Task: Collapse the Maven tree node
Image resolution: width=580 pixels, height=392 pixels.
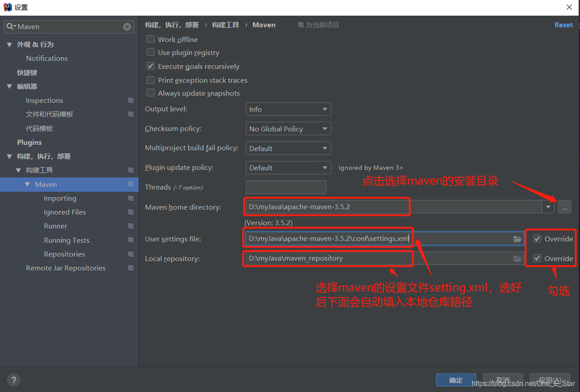Action: tap(27, 184)
